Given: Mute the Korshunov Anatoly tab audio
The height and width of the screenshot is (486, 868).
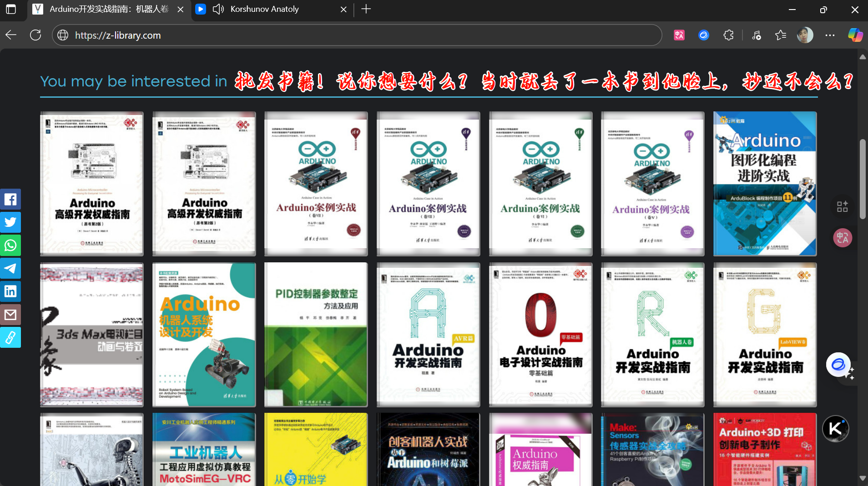Looking at the screenshot, I should [218, 9].
